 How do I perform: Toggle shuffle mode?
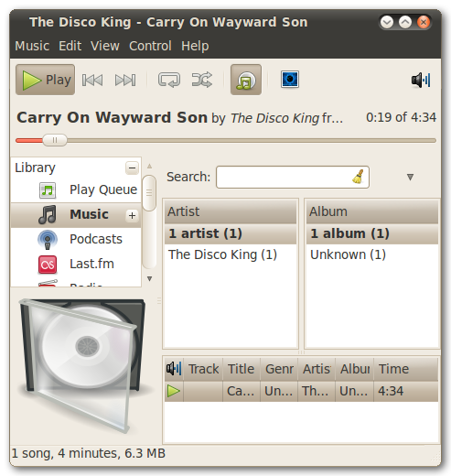(x=201, y=80)
